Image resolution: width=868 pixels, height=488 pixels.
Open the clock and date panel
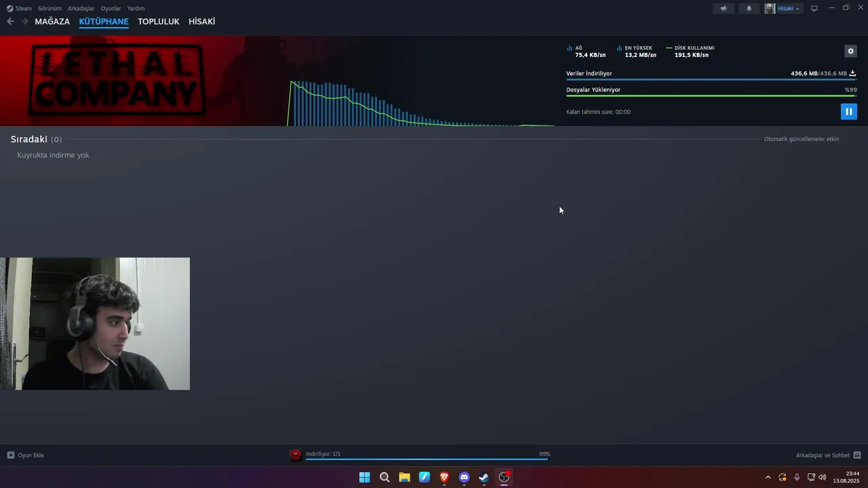click(846, 477)
